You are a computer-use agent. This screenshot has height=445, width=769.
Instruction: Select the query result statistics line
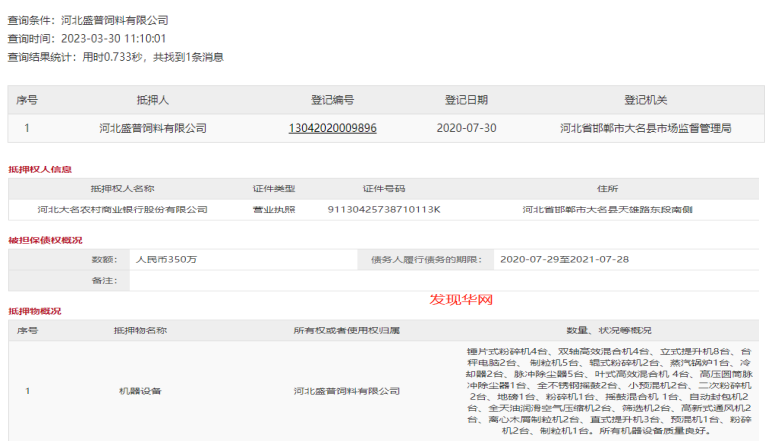116,57
